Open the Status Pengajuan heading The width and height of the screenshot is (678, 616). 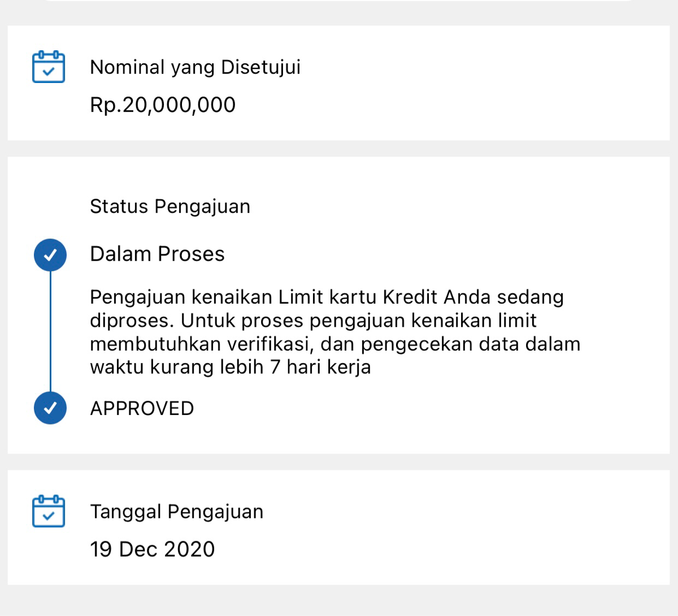click(x=169, y=206)
